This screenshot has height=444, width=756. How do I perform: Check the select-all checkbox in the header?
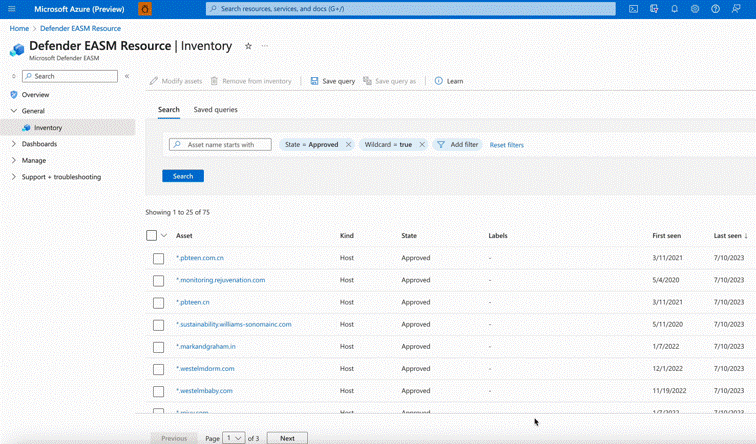(151, 235)
